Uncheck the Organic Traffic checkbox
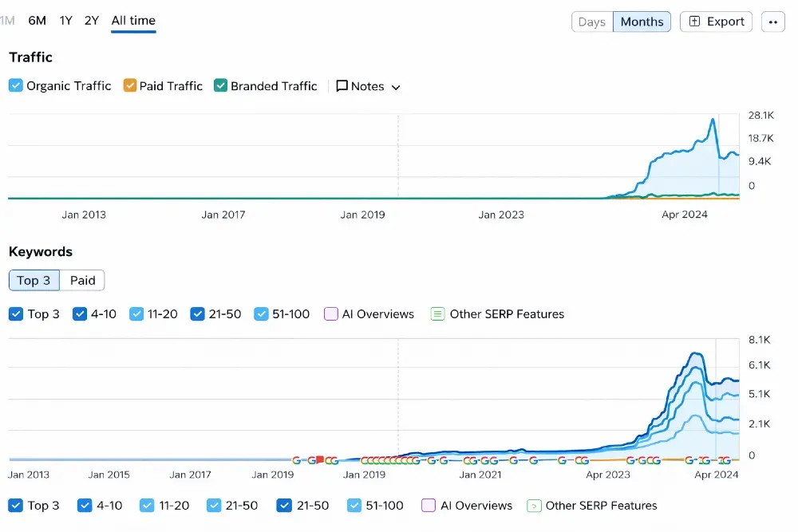Image resolution: width=798 pixels, height=532 pixels. tap(16, 85)
